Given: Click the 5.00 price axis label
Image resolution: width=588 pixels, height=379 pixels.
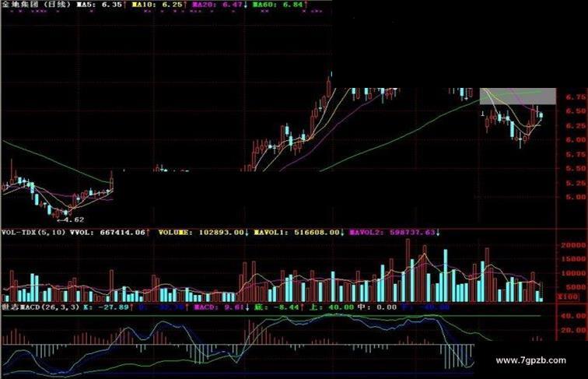Looking at the screenshot, I should point(576,197).
